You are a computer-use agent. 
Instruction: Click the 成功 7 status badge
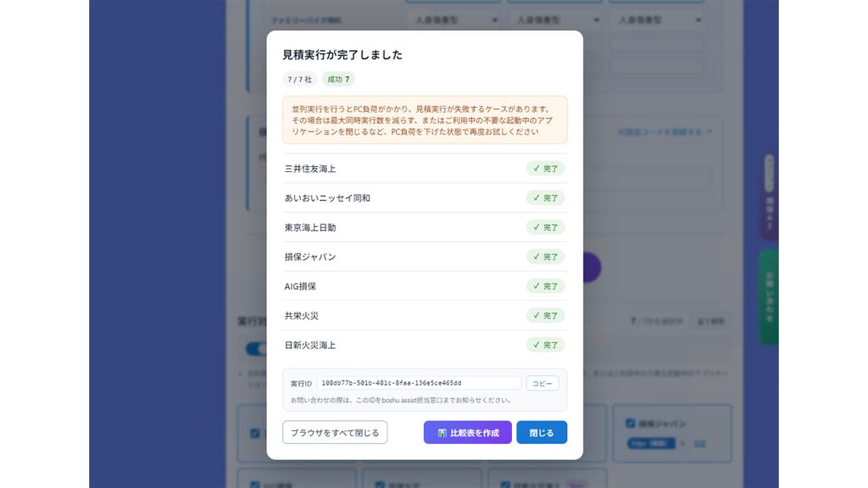click(338, 79)
